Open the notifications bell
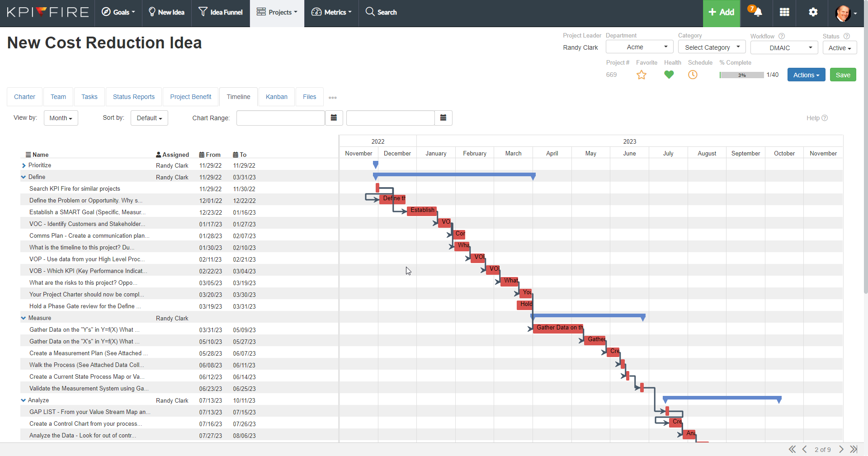 pyautogui.click(x=755, y=12)
